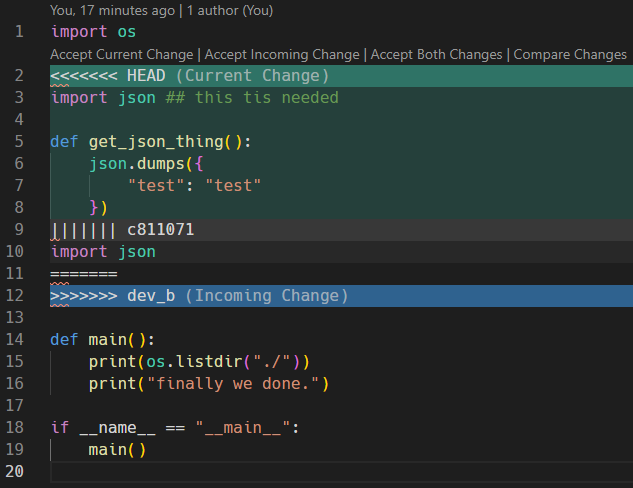Viewport: 633px width, 488px height.
Task: Click the 'if __name__ == "__main__":' line
Action: point(175,428)
